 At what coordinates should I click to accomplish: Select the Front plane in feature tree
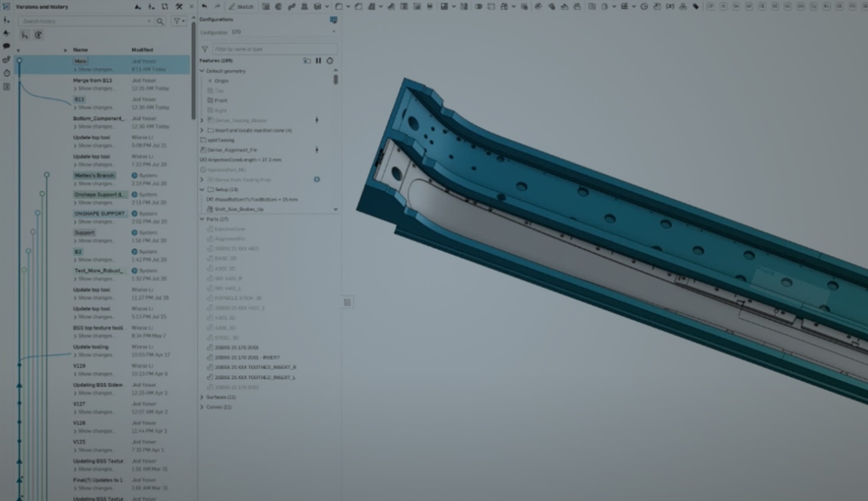pos(221,100)
